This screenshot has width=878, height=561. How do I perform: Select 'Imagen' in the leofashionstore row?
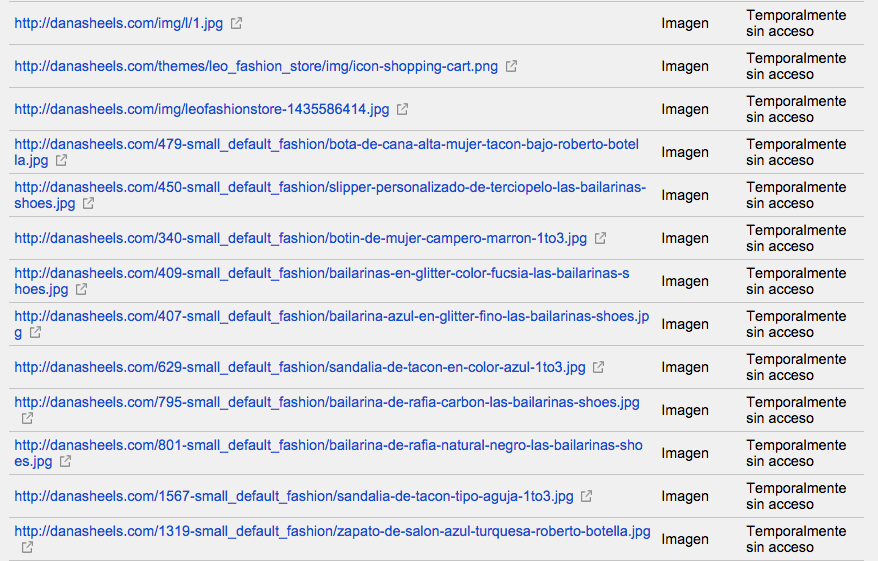[685, 110]
